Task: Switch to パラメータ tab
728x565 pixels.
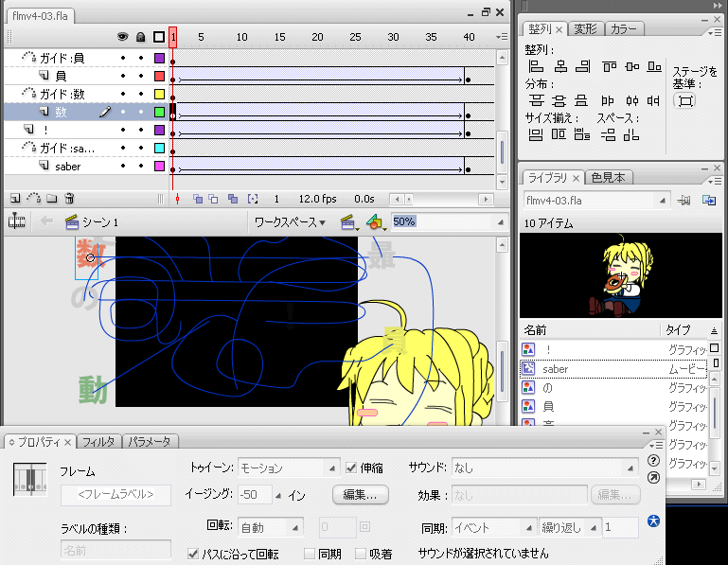Action: click(x=150, y=442)
